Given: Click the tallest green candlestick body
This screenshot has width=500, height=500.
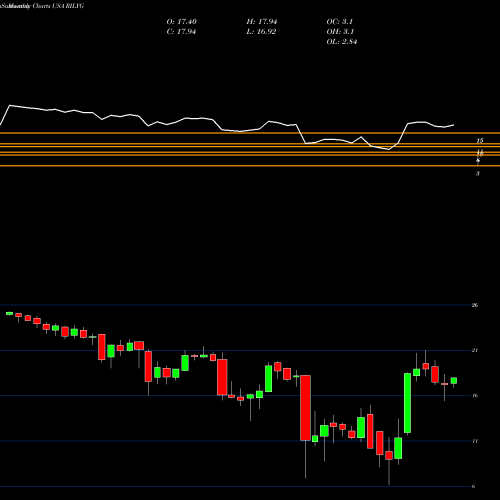Looking at the screenshot, I should (x=407, y=403).
